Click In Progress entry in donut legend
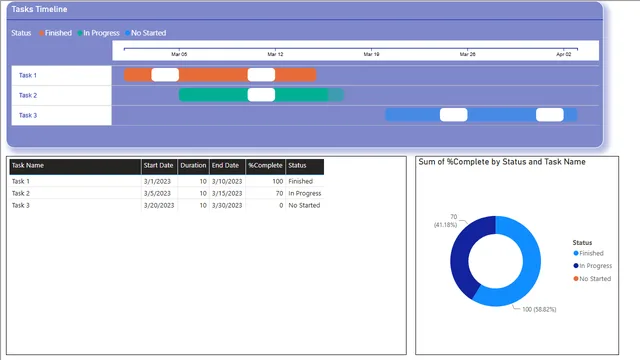Screen dimensions: 640x360 point(593,266)
